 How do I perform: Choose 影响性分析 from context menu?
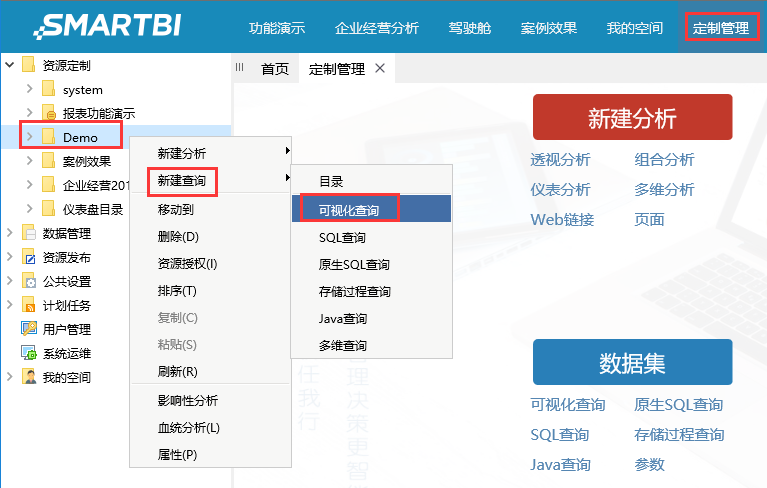pos(211,400)
